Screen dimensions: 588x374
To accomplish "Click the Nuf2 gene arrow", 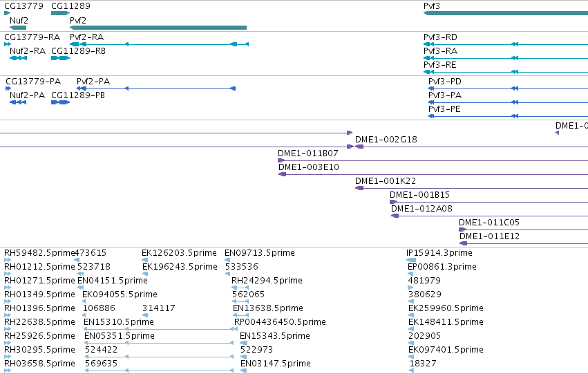I will [x=18, y=28].
